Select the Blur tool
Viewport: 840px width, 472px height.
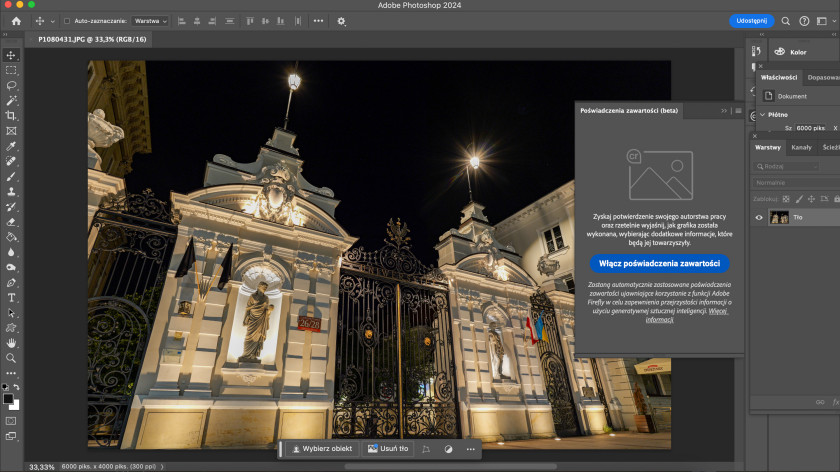(x=11, y=252)
